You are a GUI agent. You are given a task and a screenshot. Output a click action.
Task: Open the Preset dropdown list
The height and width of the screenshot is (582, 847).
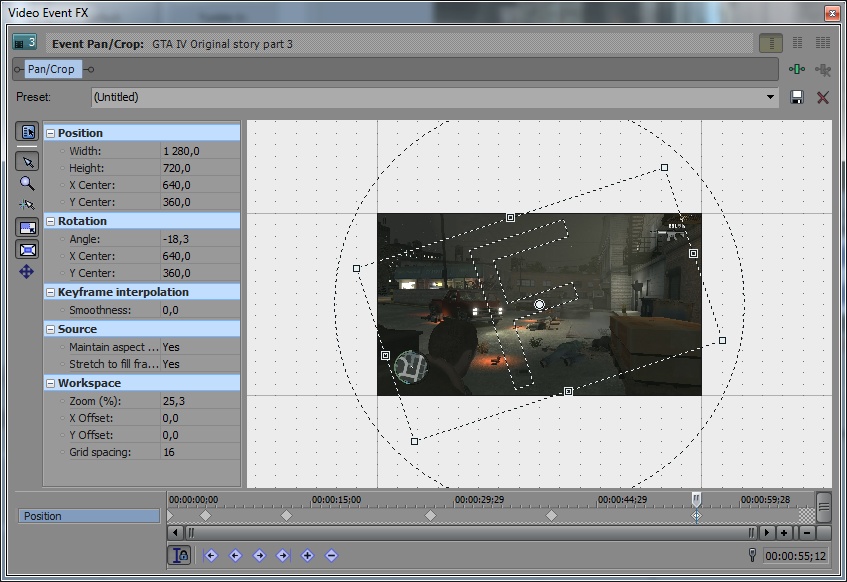(x=770, y=97)
